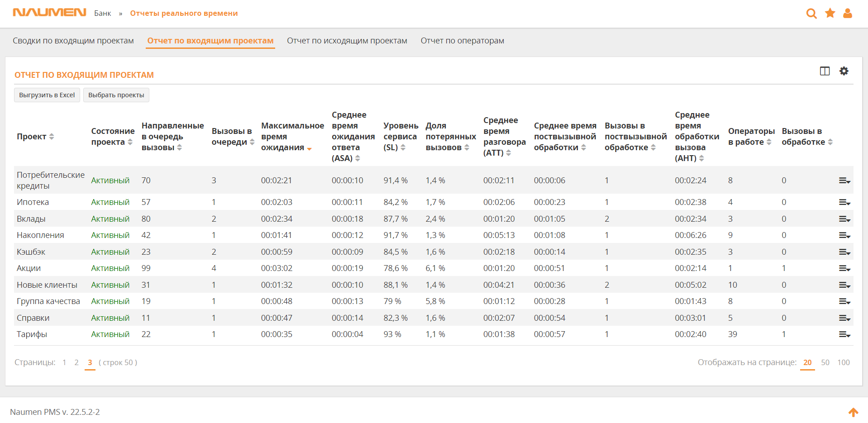This screenshot has width=868, height=423.
Task: Open favorites star icon
Action: (830, 13)
